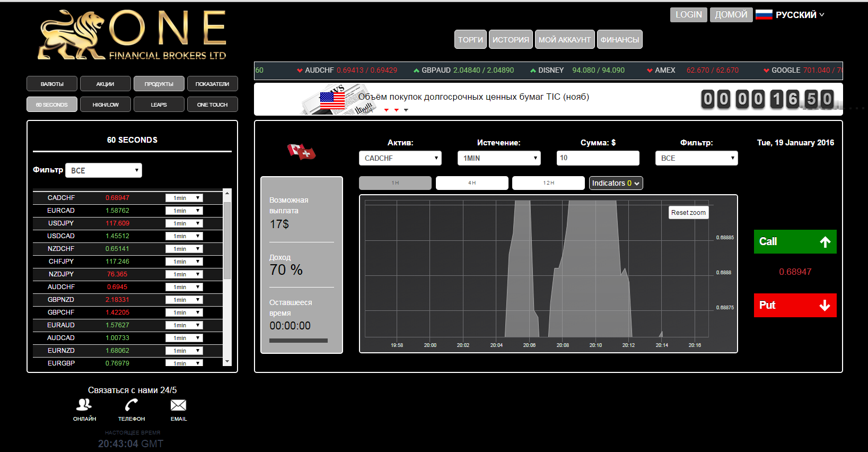Click the TIC news headline text

(x=474, y=97)
